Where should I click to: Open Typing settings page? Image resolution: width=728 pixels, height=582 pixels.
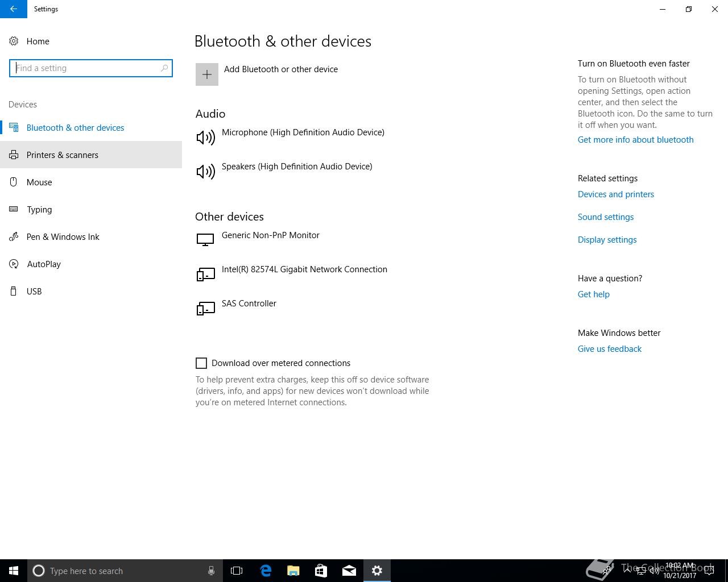91,209
